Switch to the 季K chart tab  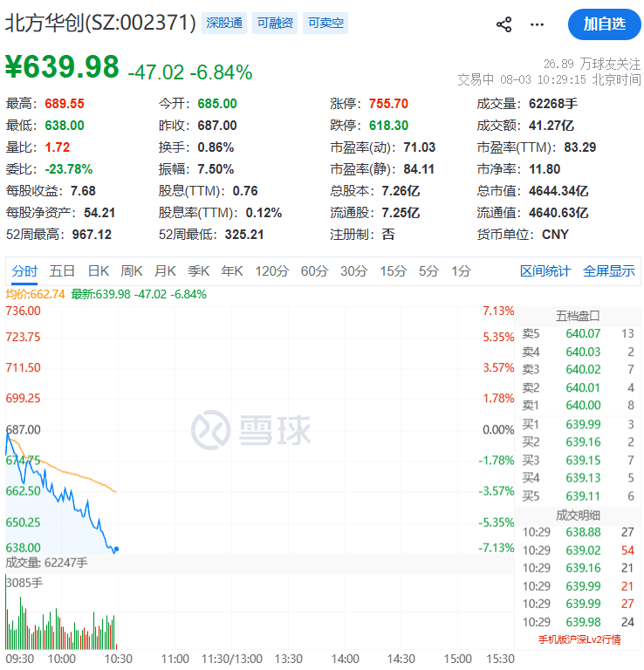[198, 271]
